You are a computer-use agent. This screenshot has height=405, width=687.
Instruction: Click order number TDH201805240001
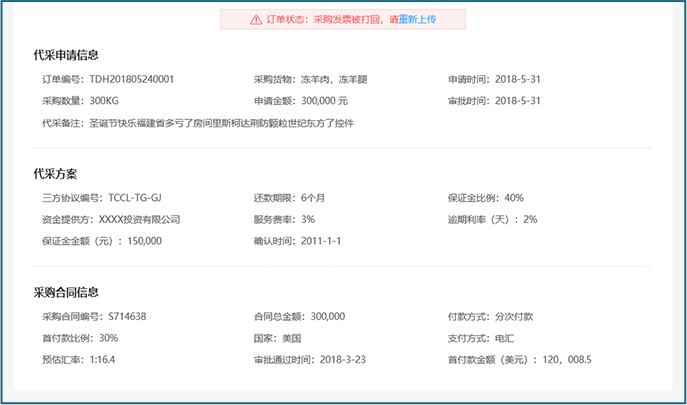coord(132,79)
